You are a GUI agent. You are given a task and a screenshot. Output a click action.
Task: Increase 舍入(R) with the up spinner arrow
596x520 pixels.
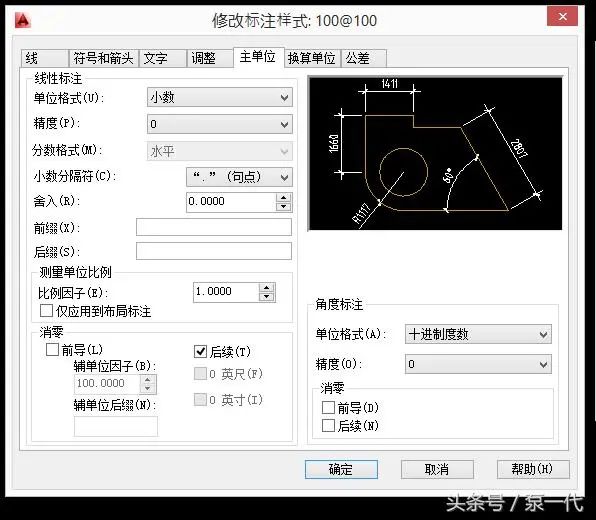coord(284,198)
